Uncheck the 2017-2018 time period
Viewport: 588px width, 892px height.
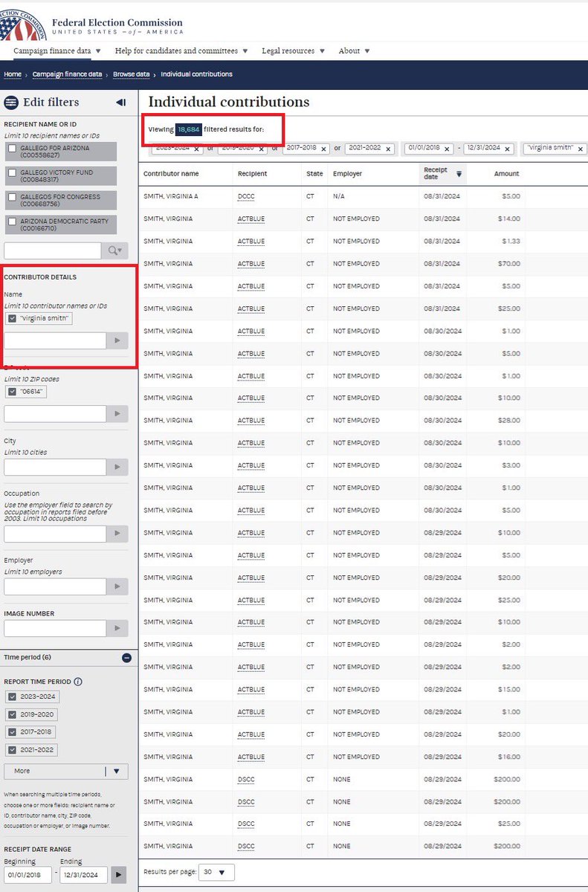point(12,732)
